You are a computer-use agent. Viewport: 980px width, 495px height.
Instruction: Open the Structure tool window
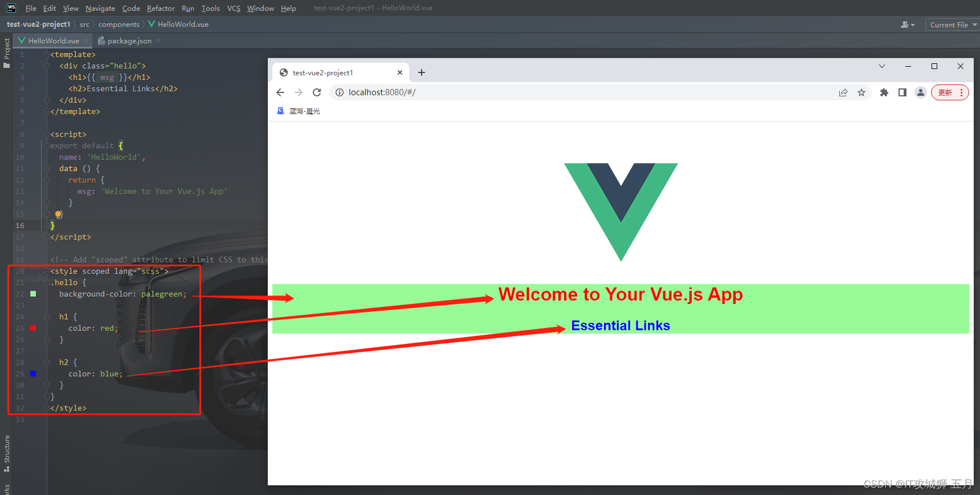pos(7,453)
